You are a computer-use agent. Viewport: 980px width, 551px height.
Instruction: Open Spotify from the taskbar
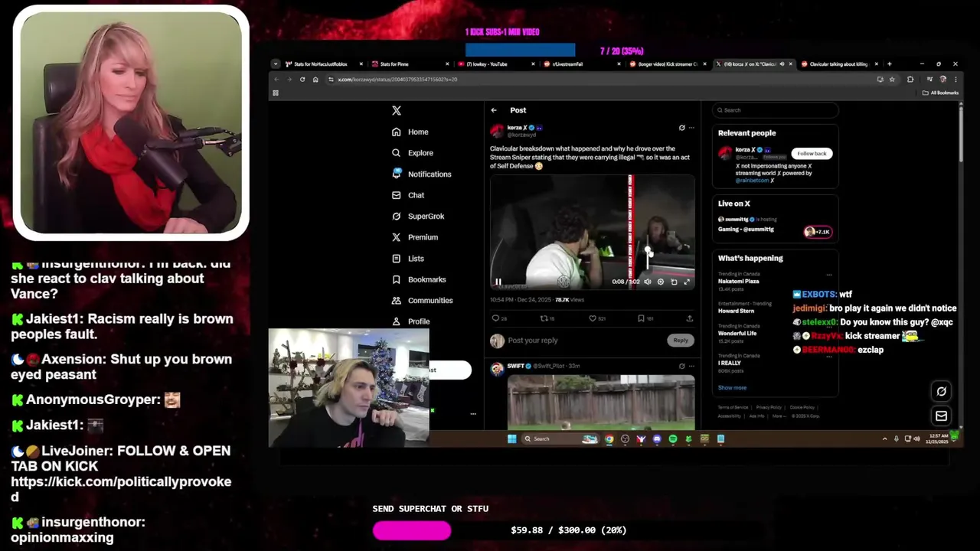[x=673, y=439]
